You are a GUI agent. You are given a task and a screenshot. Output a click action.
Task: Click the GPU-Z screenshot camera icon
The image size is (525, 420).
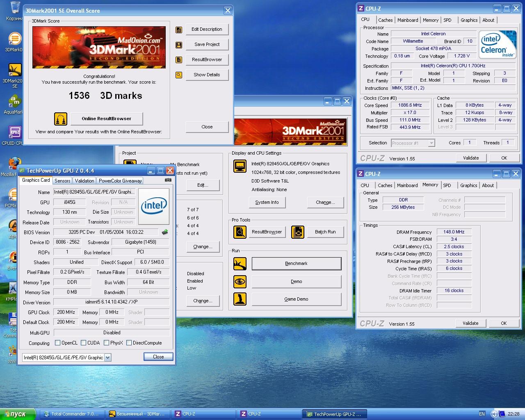click(x=168, y=180)
